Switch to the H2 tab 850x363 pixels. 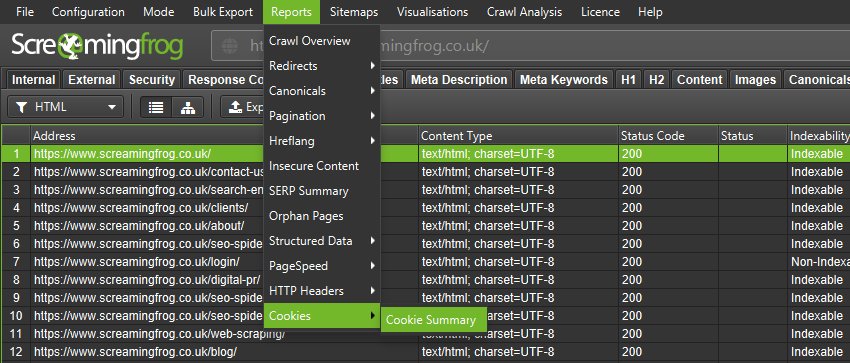point(656,80)
